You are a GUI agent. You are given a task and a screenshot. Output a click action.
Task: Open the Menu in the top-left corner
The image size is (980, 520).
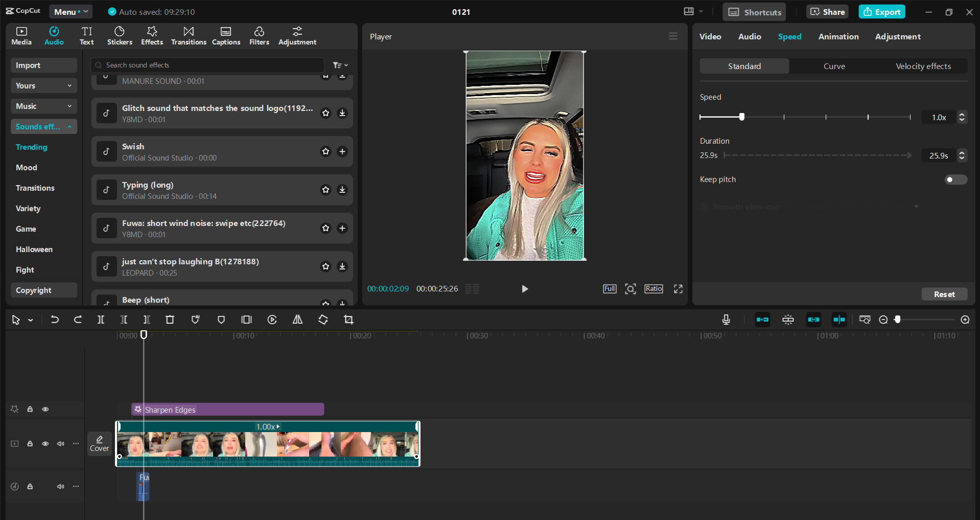(70, 11)
